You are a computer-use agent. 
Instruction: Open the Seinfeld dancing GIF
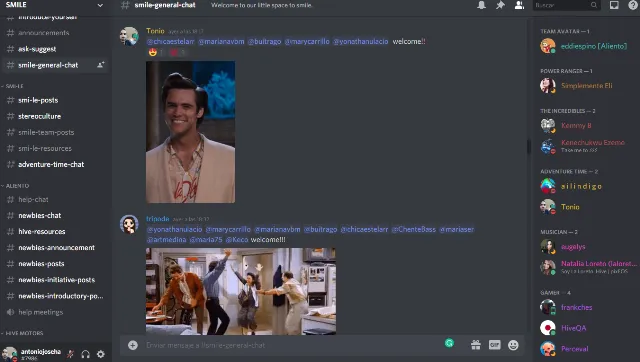(241, 291)
